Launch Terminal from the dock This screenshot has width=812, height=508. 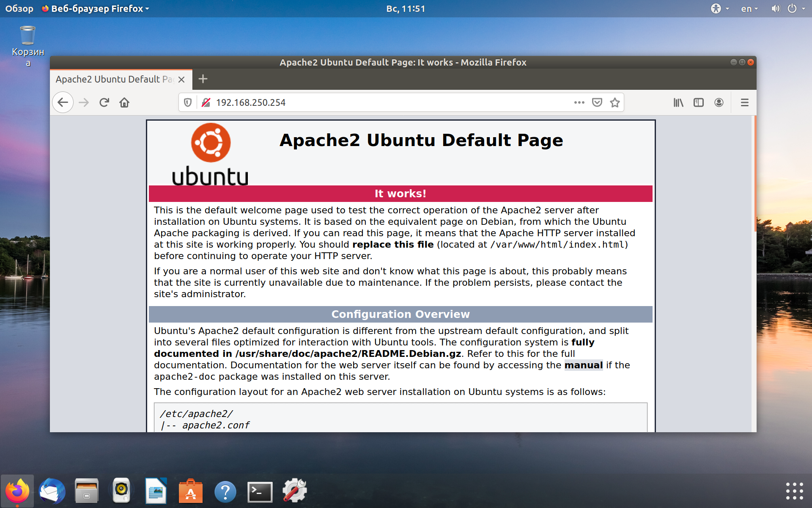point(260,492)
